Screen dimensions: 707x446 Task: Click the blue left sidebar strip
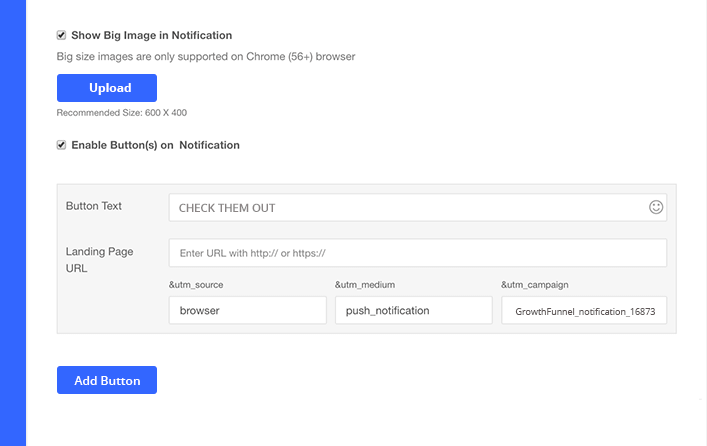click(12, 223)
